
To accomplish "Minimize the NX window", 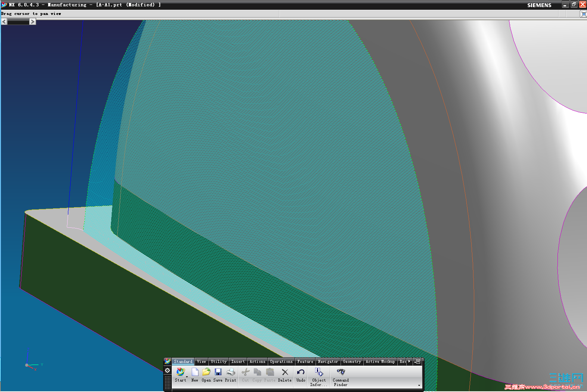I will pos(565,5).
